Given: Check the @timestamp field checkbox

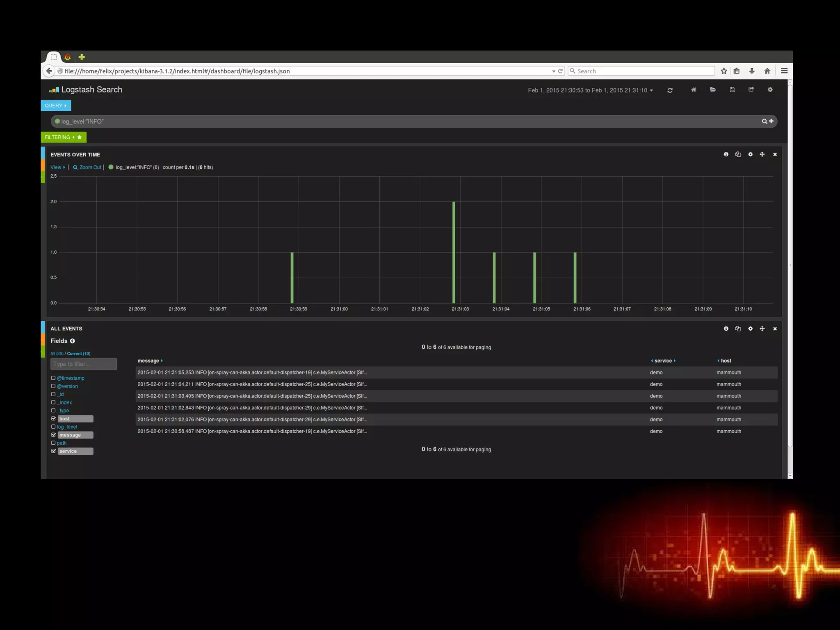Looking at the screenshot, I should [x=53, y=378].
